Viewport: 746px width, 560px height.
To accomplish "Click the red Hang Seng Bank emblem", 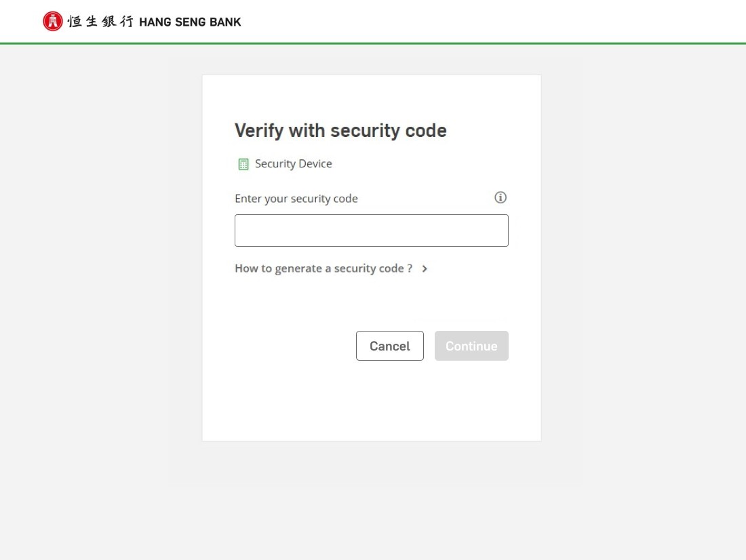I will click(52, 22).
